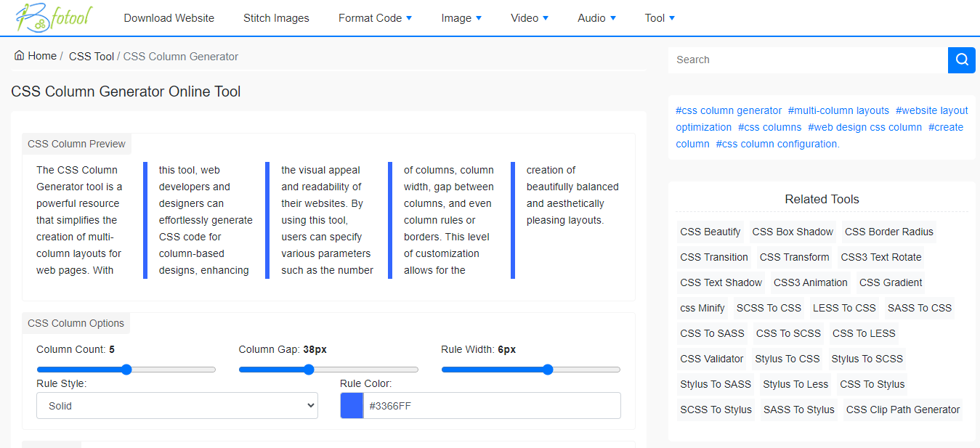980x448 pixels.
Task: Expand the Audio dropdown menu
Action: point(596,17)
